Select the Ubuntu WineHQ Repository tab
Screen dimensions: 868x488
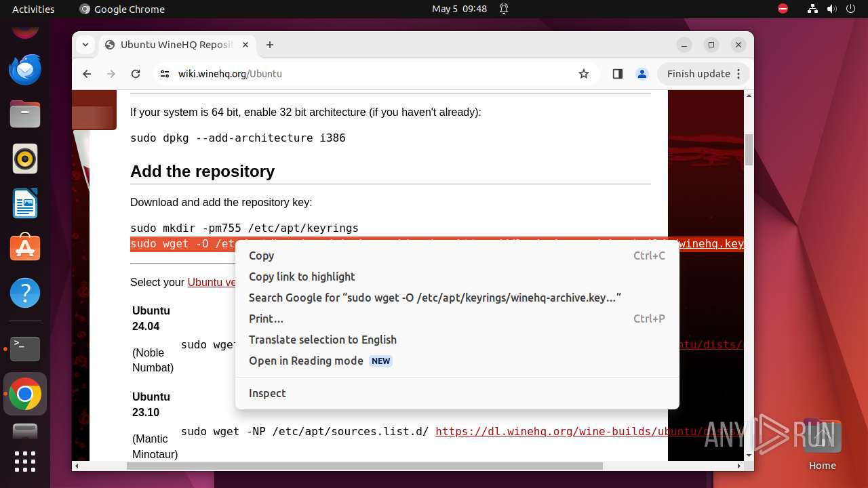[178, 45]
